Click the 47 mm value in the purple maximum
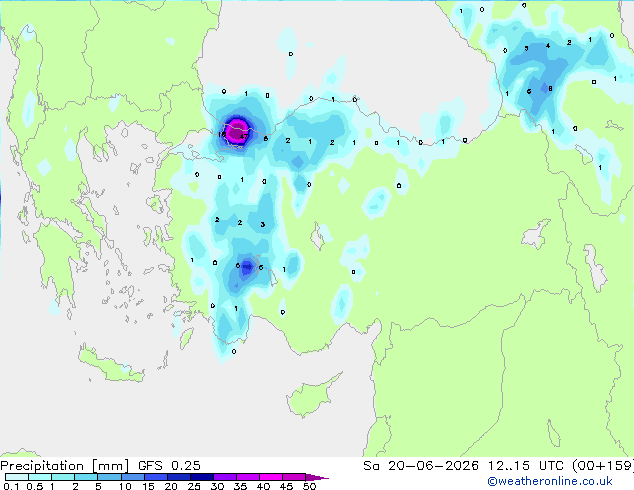 tap(244, 137)
